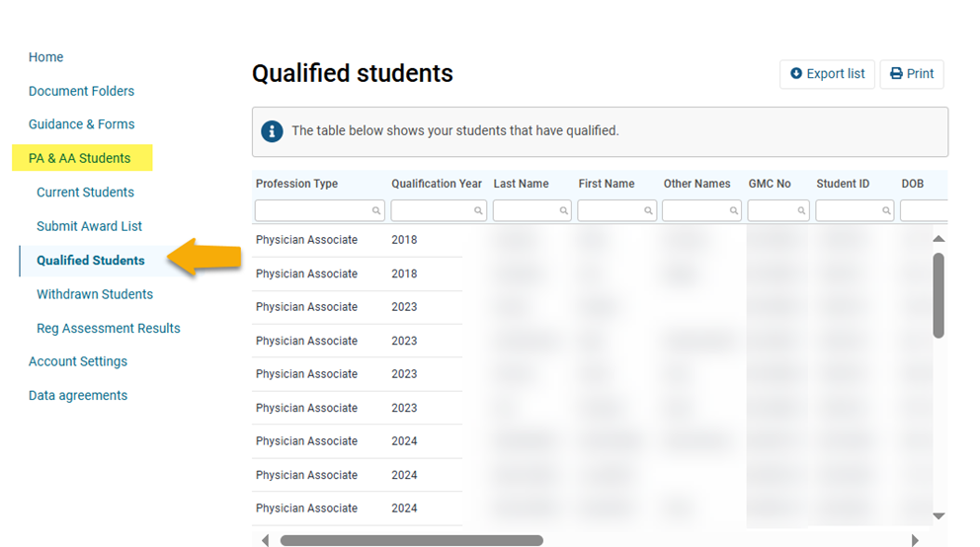Open Account Settings
Screen dimensions: 980x547
click(77, 361)
